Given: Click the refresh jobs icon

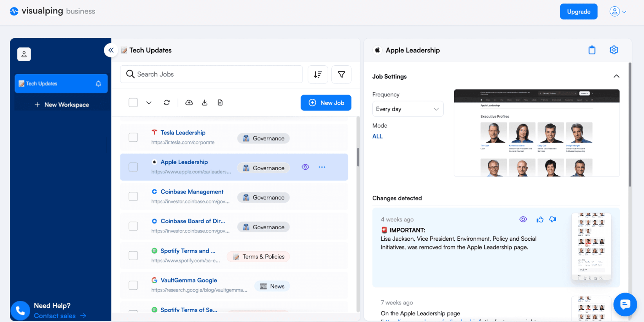Looking at the screenshot, I should (167, 102).
